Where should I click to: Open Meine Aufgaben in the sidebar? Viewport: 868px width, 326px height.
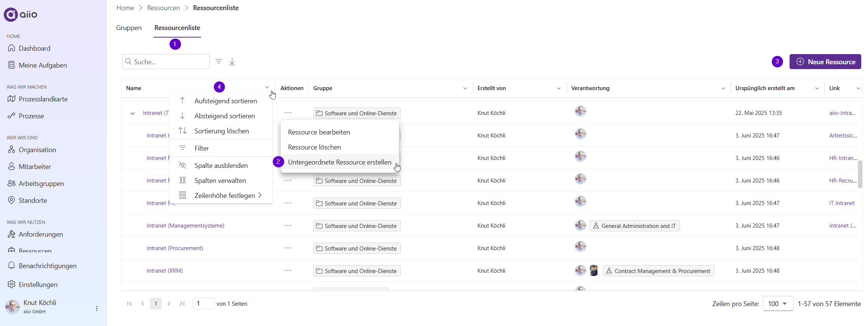coord(43,65)
